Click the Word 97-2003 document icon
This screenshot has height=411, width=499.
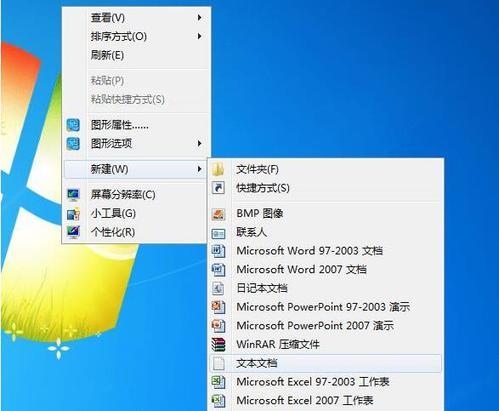point(218,251)
